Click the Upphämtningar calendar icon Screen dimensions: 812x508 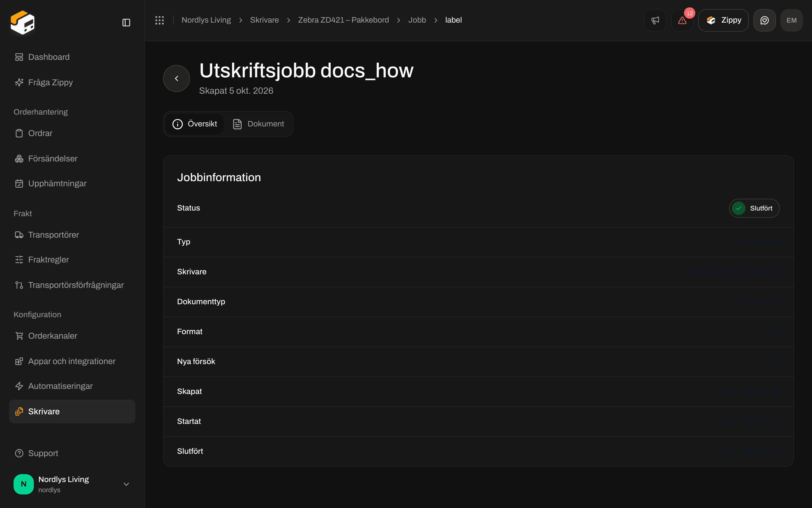(19, 183)
